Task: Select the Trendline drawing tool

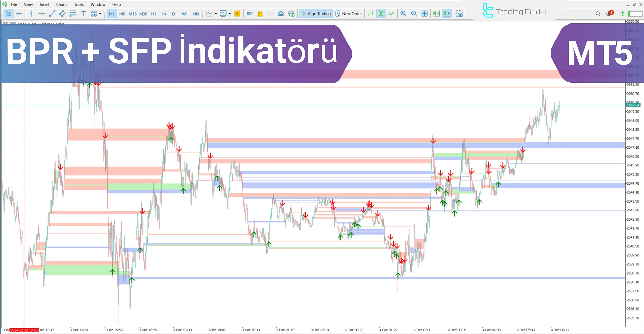Action: pyautogui.click(x=52, y=14)
